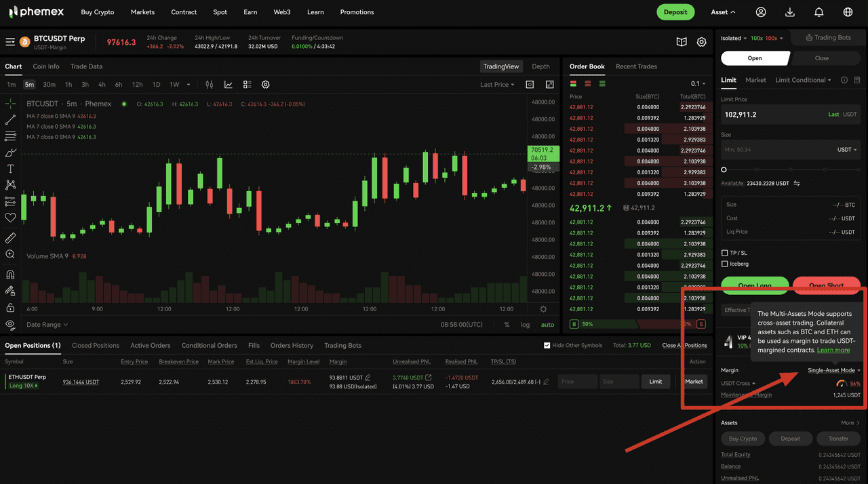Follow the Learn more link
Screen dimensions: 868x484
[833, 350]
